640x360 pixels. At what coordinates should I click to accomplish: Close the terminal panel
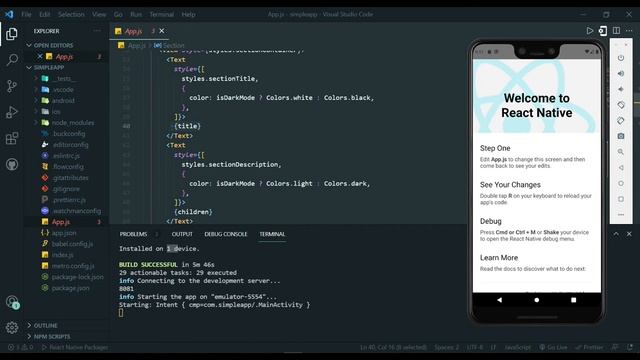tap(629, 234)
